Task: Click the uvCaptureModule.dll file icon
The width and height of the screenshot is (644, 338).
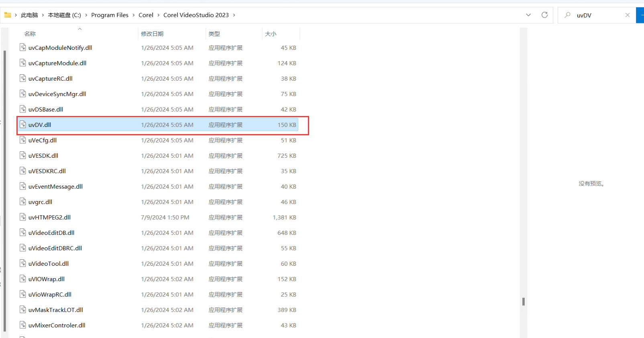Action: pyautogui.click(x=23, y=63)
